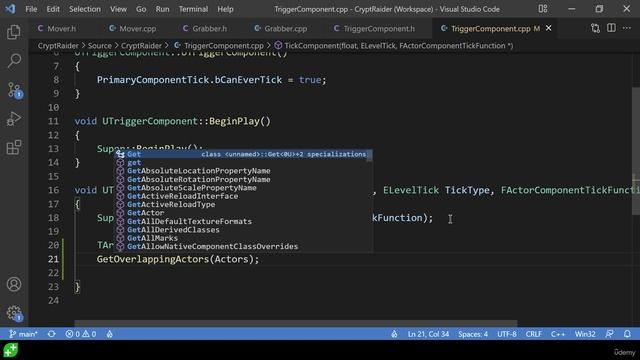Open the Extensions view

[14, 147]
